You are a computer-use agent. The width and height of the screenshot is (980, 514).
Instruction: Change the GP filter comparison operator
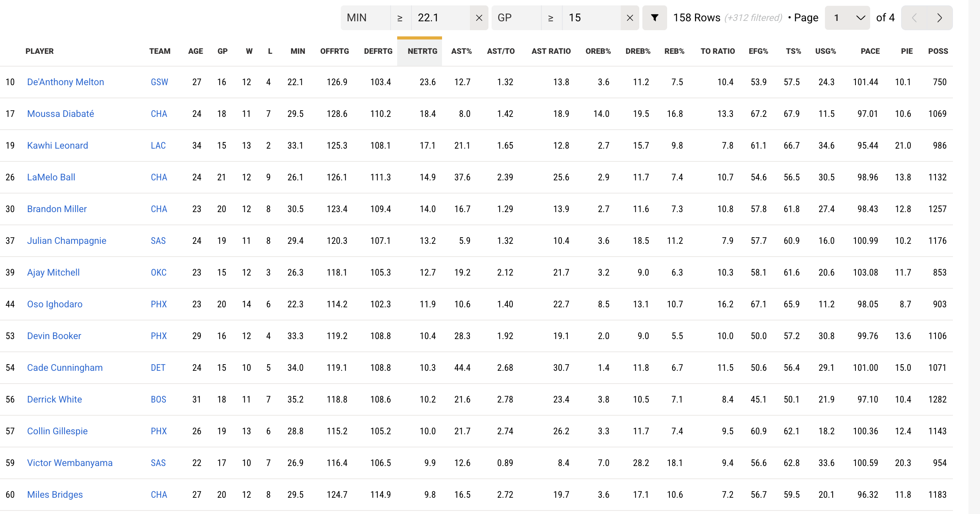point(551,18)
